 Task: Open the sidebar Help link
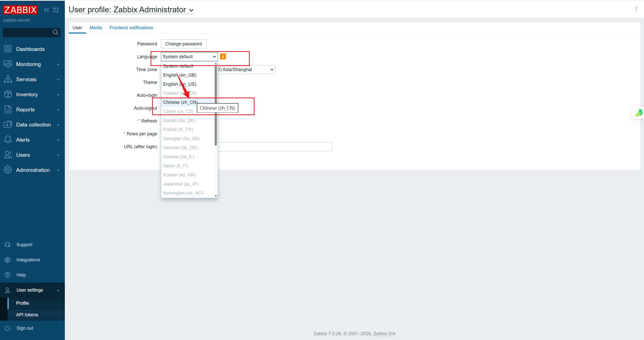tap(21, 275)
